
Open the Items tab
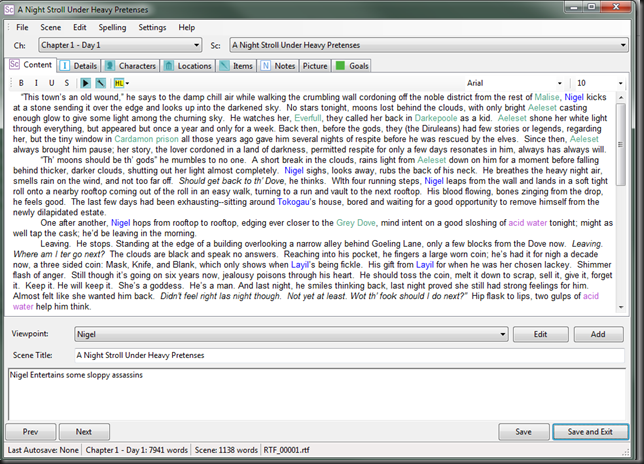pyautogui.click(x=236, y=66)
